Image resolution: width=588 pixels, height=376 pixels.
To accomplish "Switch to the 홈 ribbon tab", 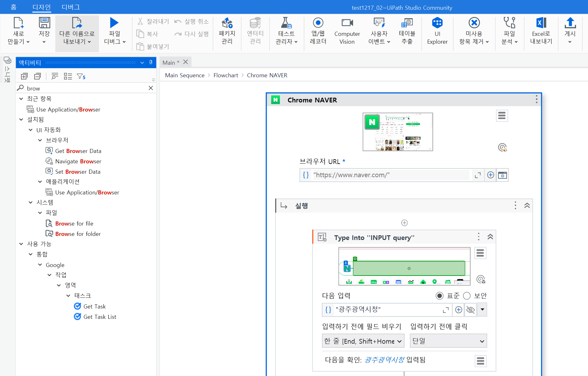I will click(x=14, y=7).
